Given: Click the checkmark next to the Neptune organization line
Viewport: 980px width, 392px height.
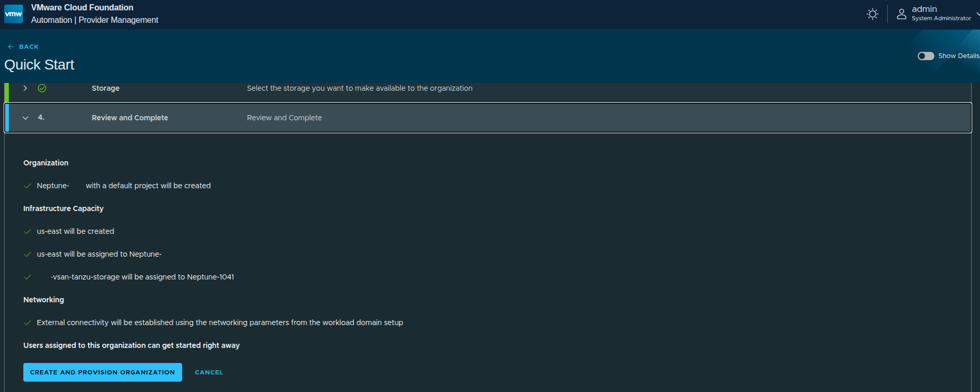Looking at the screenshot, I should 27,186.
